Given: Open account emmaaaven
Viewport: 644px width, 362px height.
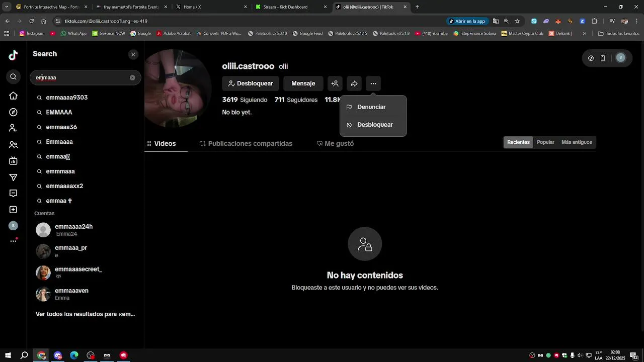Looking at the screenshot, I should [86, 294].
